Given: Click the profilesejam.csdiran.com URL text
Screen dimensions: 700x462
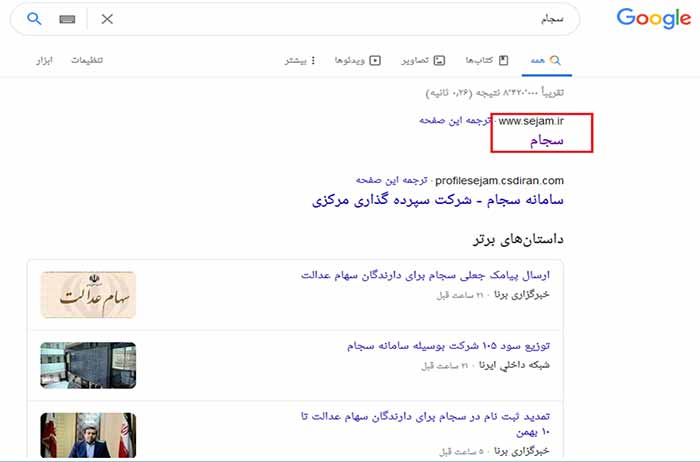Looking at the screenshot, I should pos(499,180).
